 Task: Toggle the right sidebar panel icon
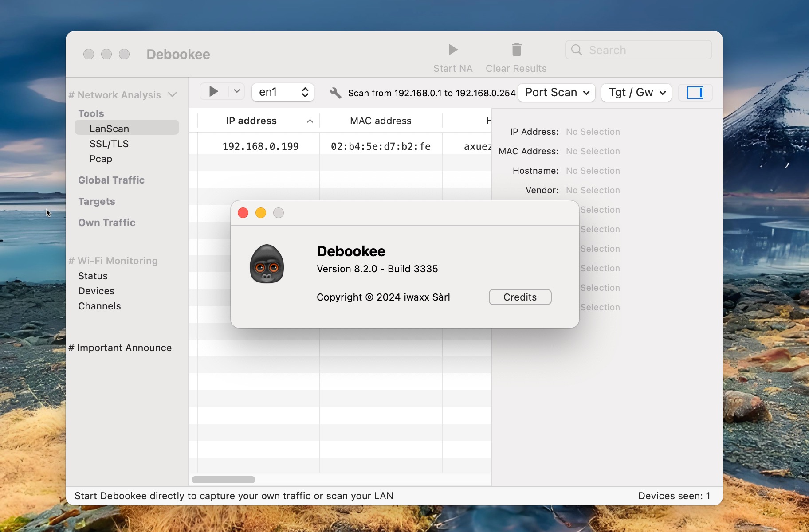[x=695, y=93]
